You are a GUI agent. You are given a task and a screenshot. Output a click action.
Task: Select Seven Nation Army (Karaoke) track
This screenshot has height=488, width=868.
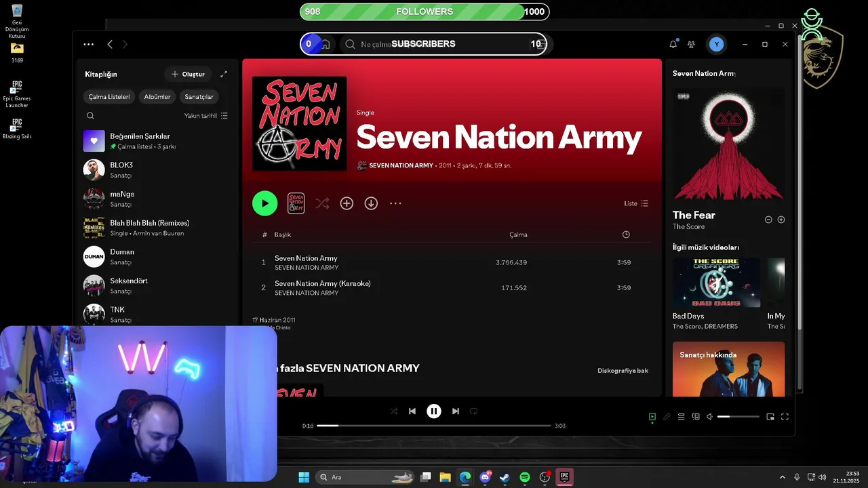(452, 287)
